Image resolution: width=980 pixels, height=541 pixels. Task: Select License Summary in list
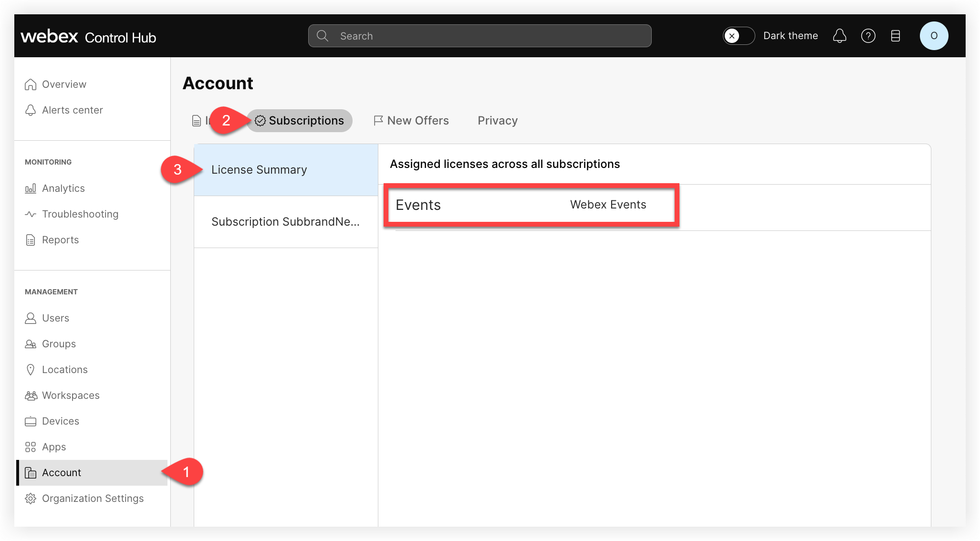tap(286, 170)
